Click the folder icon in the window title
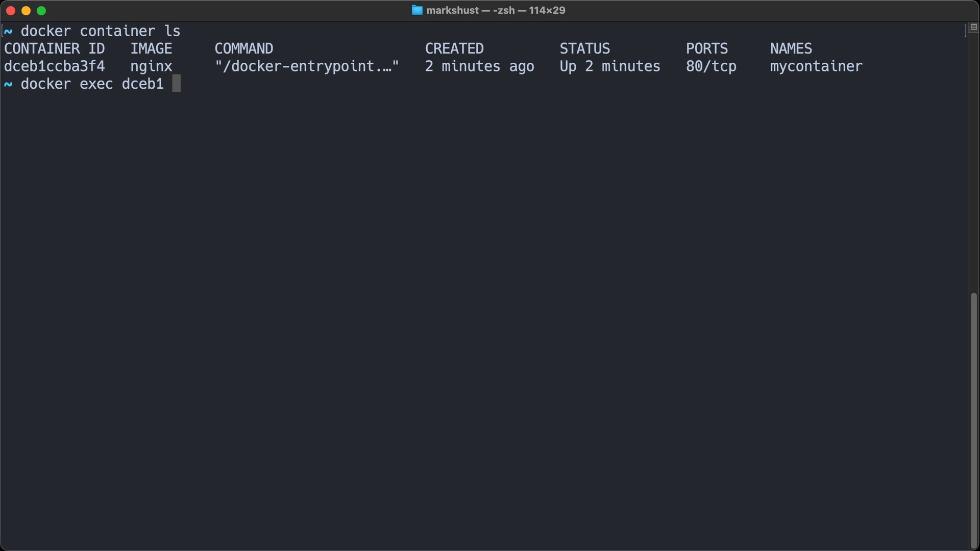Screen dimensions: 980x551 [417, 10]
